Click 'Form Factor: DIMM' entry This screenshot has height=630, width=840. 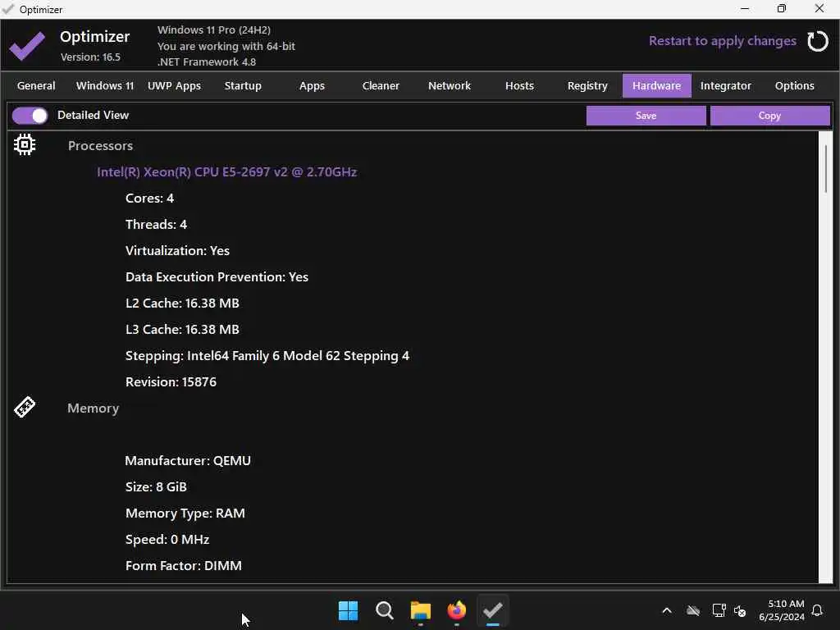(x=183, y=566)
